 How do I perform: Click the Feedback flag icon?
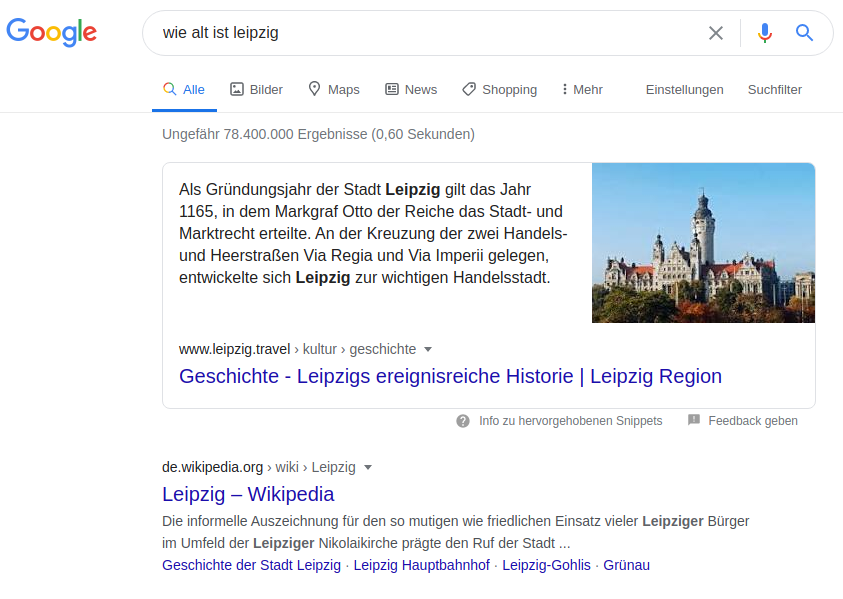click(694, 420)
